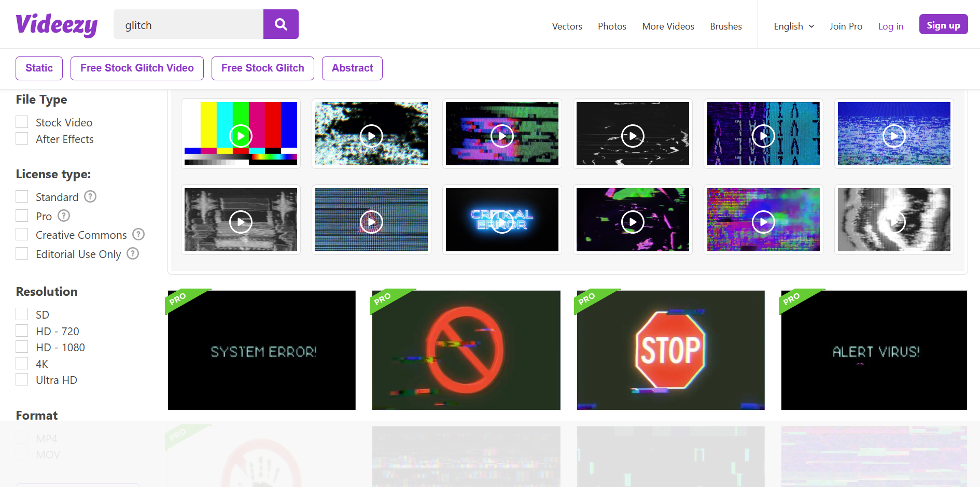Screen dimensions: 980x487
Task: Click the Log in link
Action: pos(890,26)
